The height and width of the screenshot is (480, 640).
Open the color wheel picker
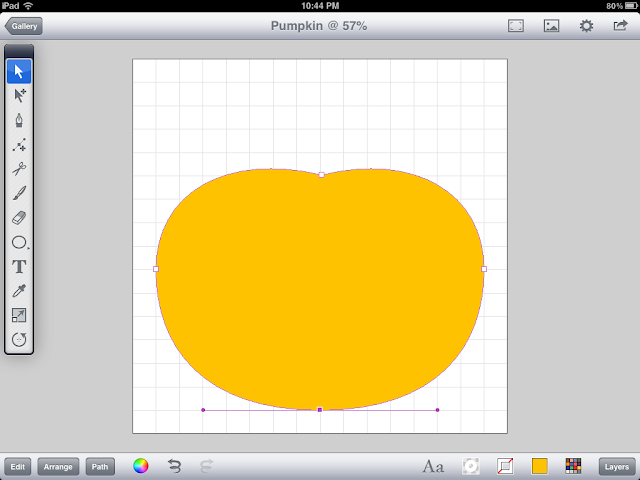point(141,466)
